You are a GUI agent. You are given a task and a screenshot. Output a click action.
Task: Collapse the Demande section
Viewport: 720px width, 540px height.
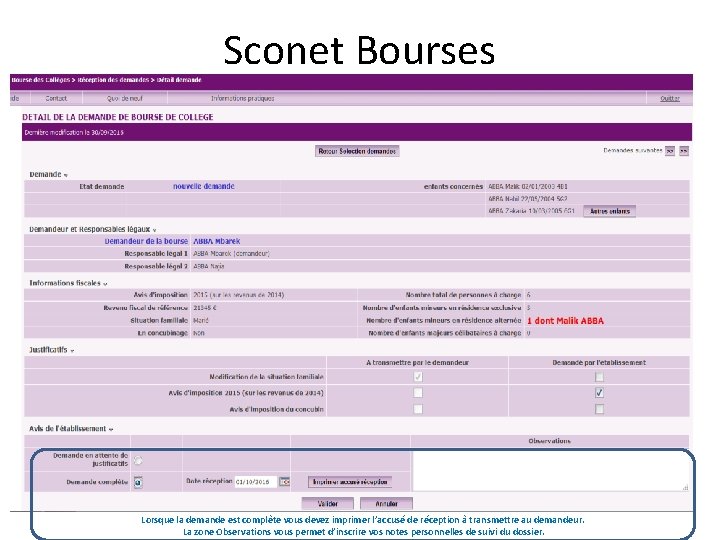66,175
